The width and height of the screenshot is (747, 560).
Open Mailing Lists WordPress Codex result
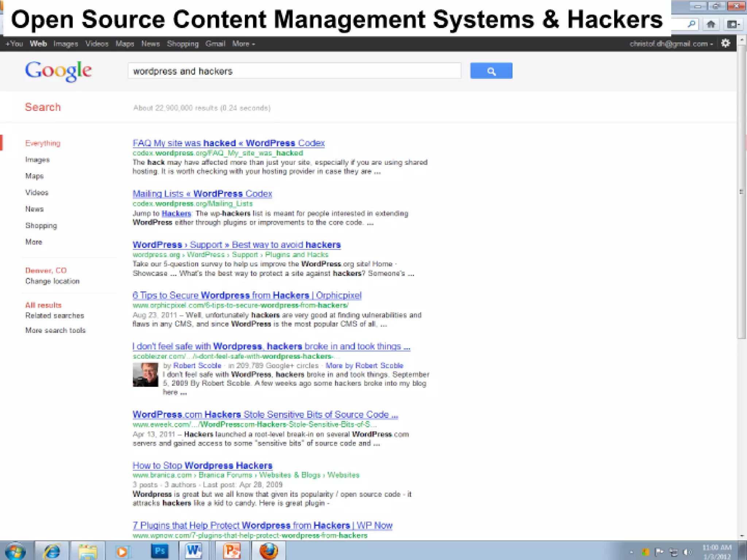[x=202, y=194]
